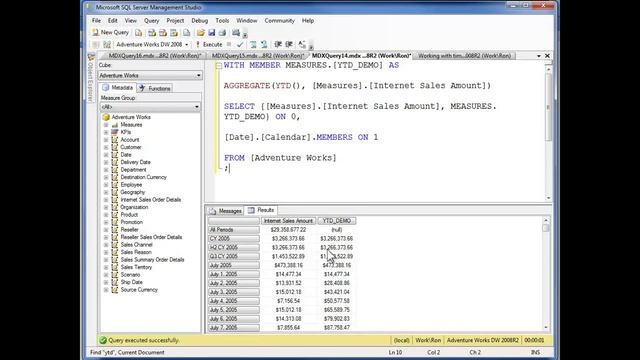Click the Change Connection icon
Image resolution: width=640 pixels, height=360 pixels.
click(x=107, y=44)
